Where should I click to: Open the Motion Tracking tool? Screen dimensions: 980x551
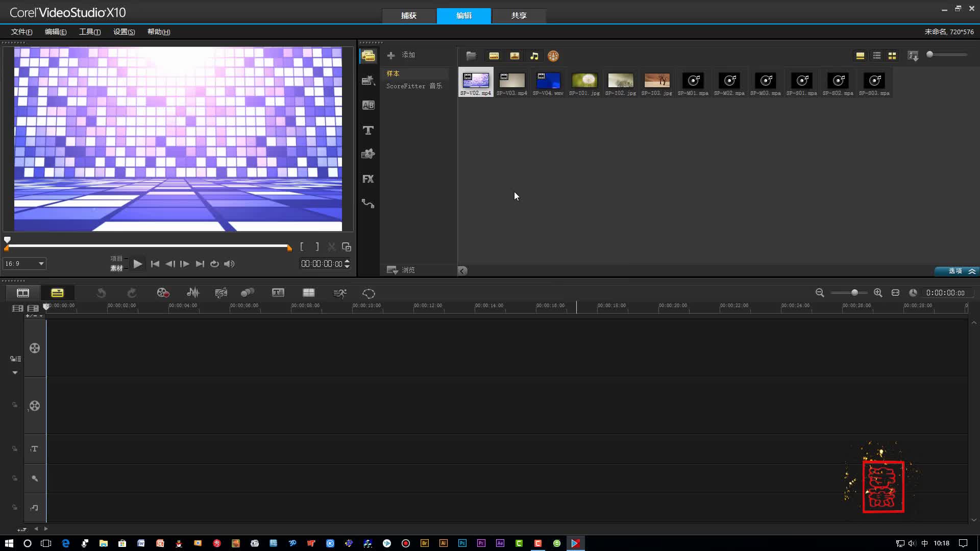(x=248, y=293)
